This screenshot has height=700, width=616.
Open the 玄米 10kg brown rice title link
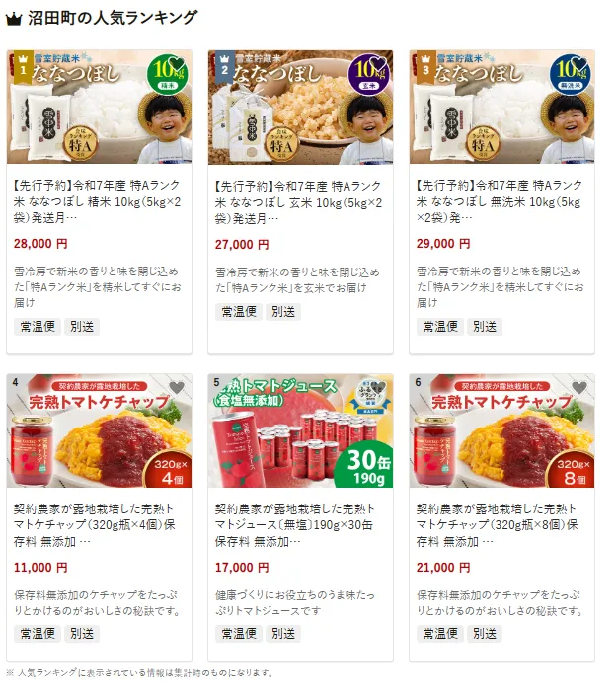click(x=299, y=202)
